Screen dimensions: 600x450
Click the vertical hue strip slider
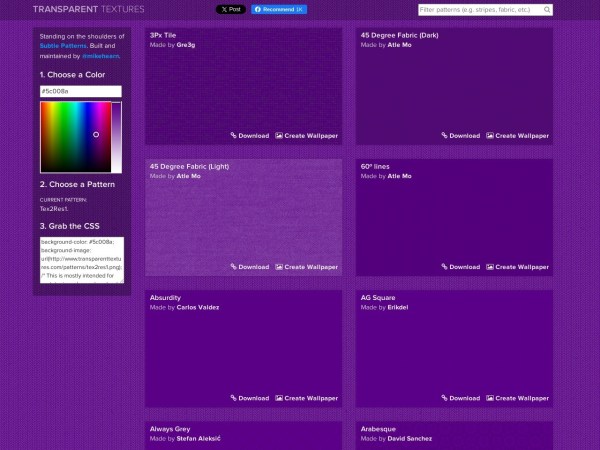pyautogui.click(x=117, y=137)
